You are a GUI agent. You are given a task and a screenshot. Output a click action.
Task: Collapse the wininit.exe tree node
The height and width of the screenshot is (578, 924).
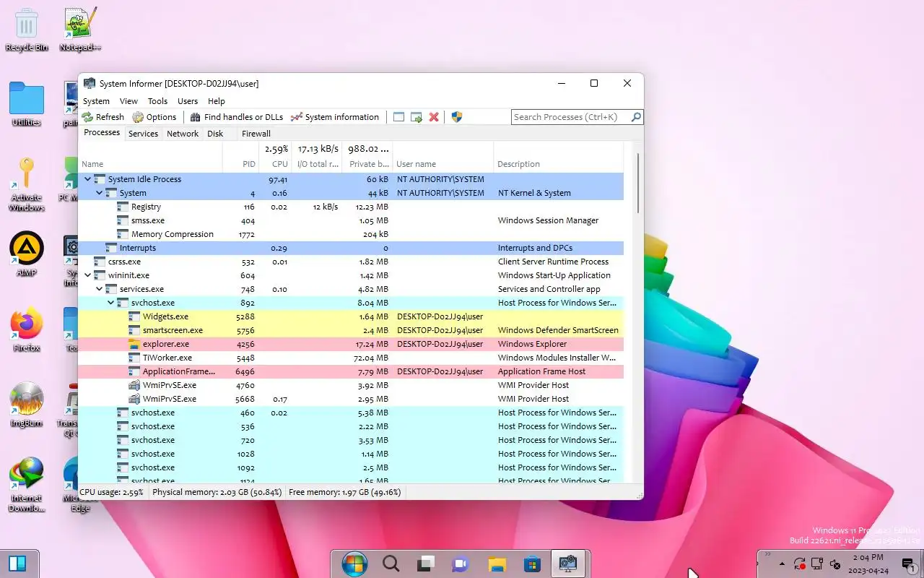click(x=88, y=275)
